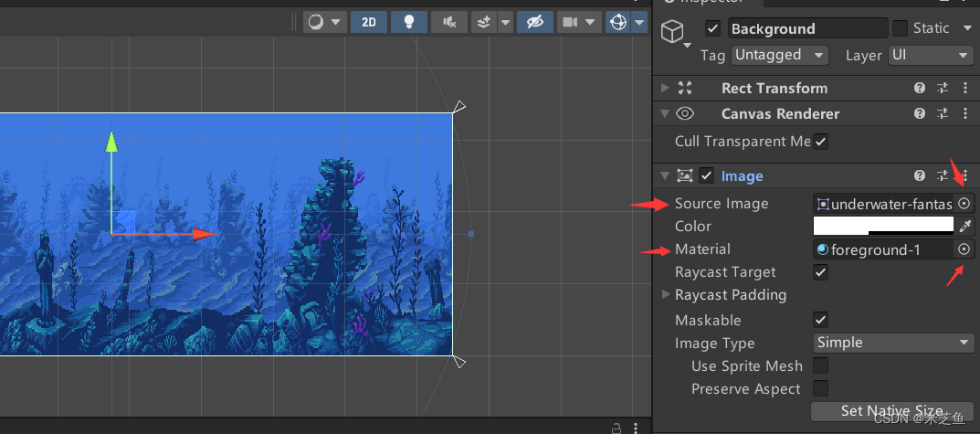Open Rect Transform more options menu
The image size is (980, 434).
[965, 89]
